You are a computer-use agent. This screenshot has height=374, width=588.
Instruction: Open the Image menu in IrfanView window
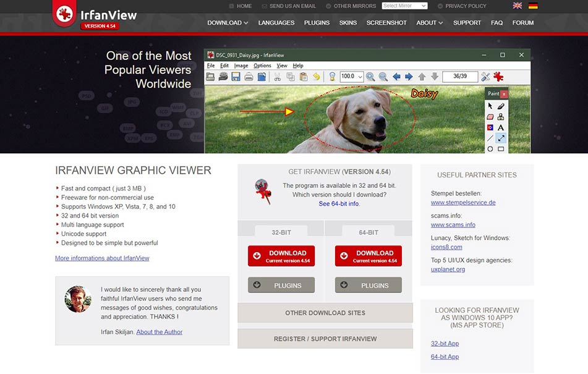coord(241,66)
